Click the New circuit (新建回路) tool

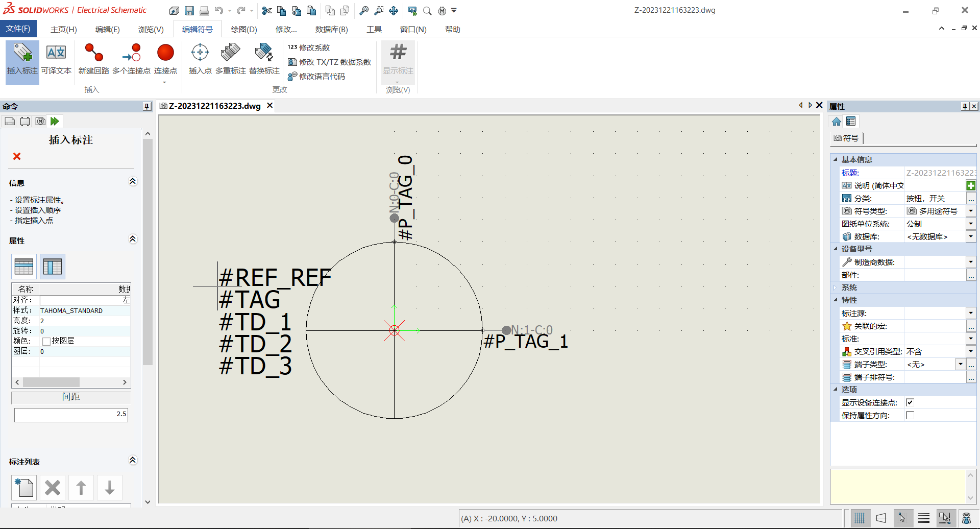(94, 59)
